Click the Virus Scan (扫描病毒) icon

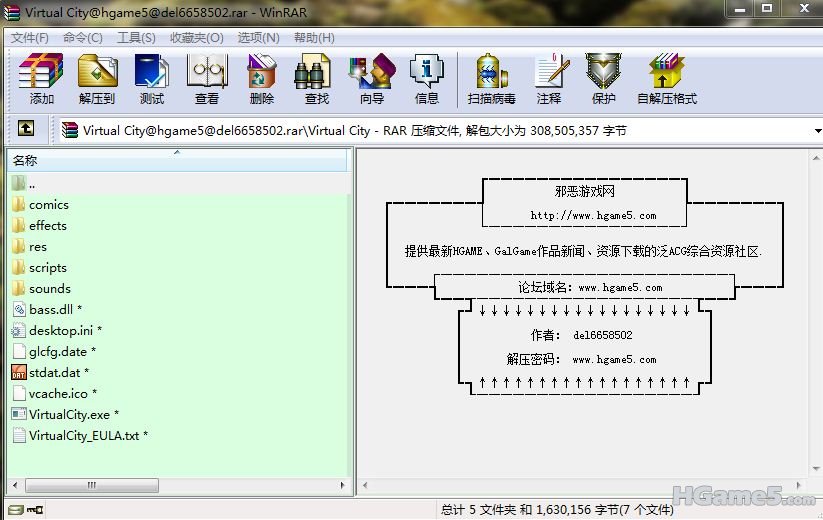[491, 70]
